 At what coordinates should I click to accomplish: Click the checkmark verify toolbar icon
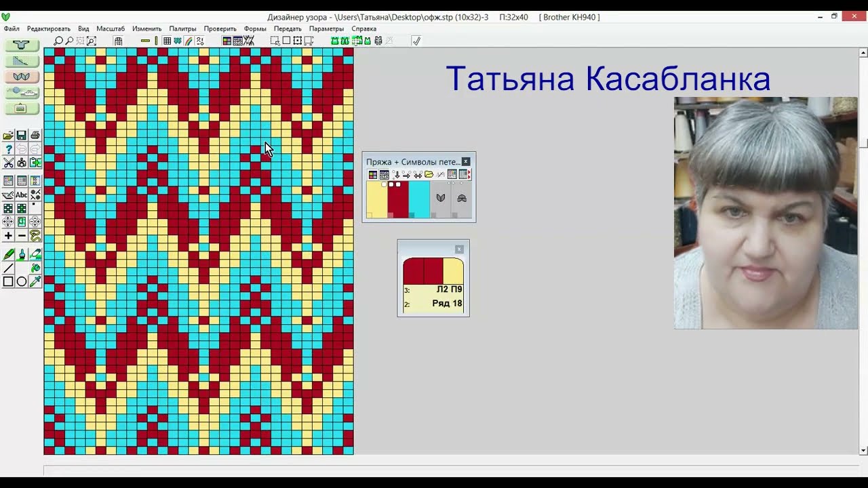416,41
